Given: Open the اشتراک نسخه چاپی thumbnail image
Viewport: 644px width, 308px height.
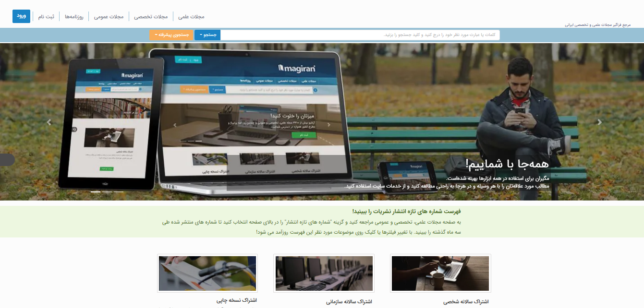Looking at the screenshot, I should [207, 273].
